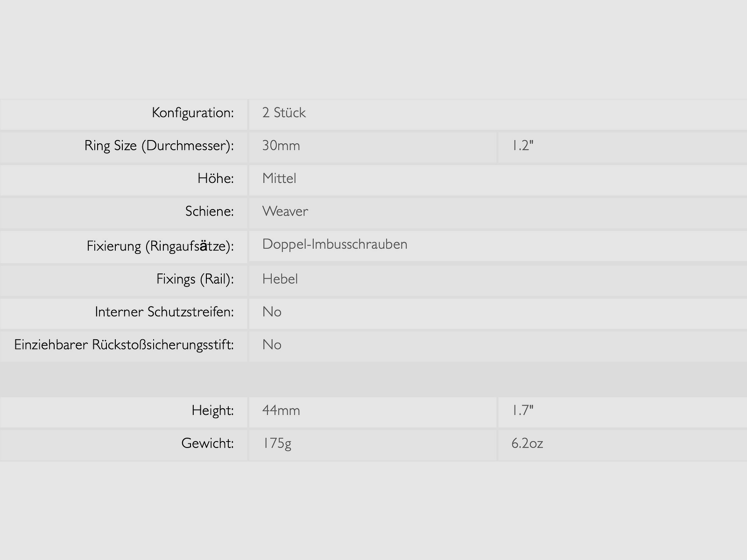Select the "2 Stück" value cell
The height and width of the screenshot is (560, 747).
[x=284, y=113]
